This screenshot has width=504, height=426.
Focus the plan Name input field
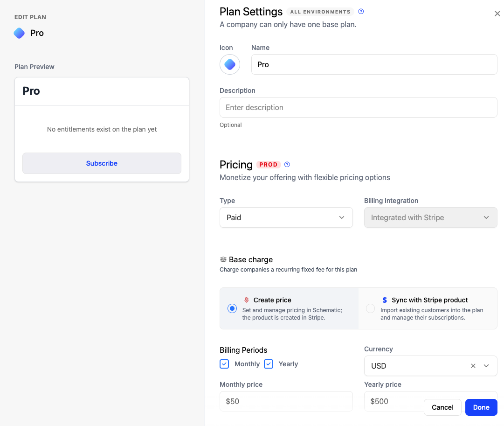[x=374, y=64]
